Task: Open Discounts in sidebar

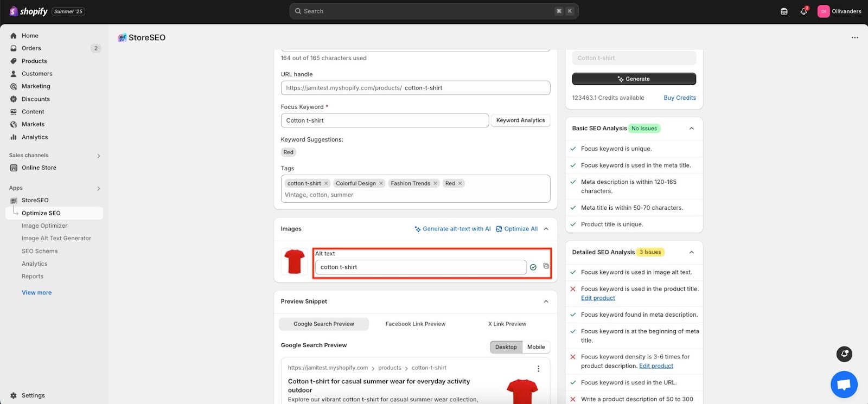Action: coord(36,99)
